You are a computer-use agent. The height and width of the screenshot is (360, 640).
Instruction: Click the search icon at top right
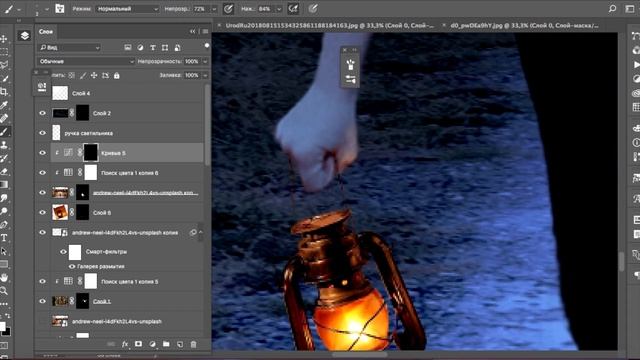click(612, 9)
